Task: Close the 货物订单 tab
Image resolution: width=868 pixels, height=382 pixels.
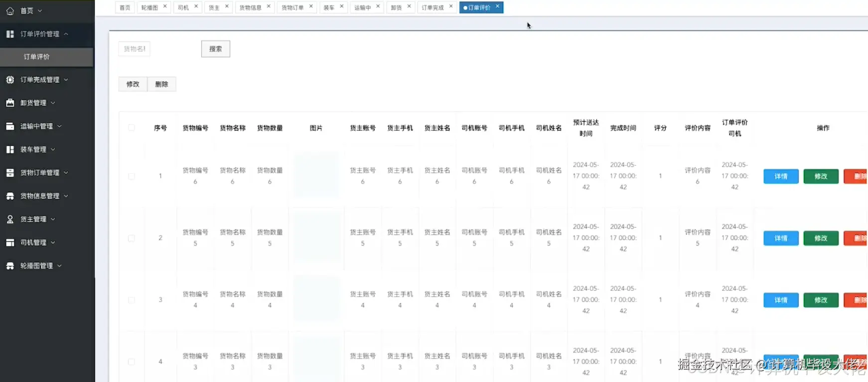Action: 311,6
